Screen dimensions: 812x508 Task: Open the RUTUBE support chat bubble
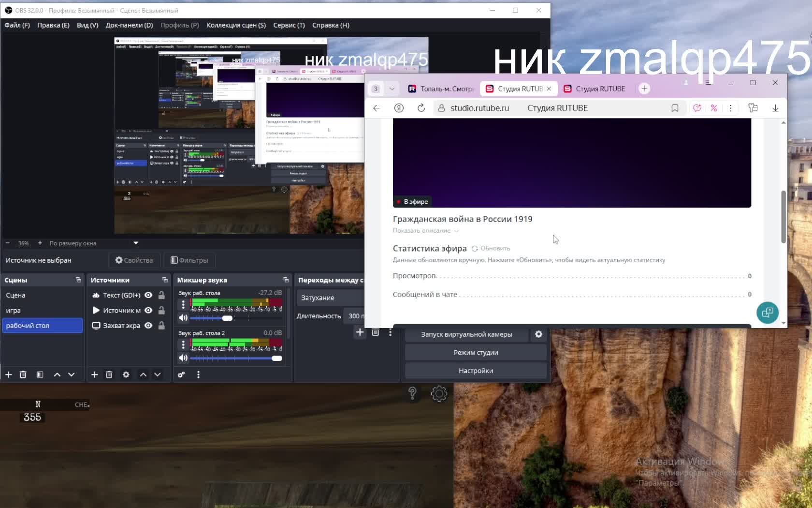coord(767,313)
